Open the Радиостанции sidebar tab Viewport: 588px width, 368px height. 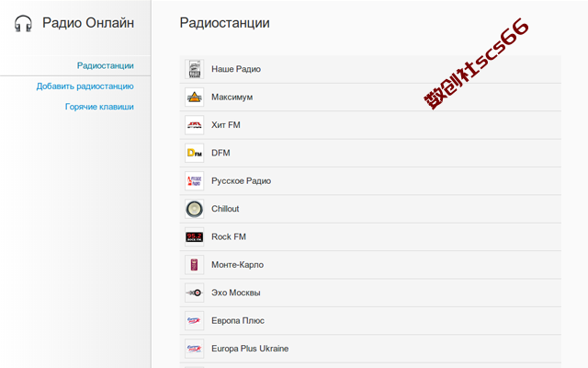(106, 65)
